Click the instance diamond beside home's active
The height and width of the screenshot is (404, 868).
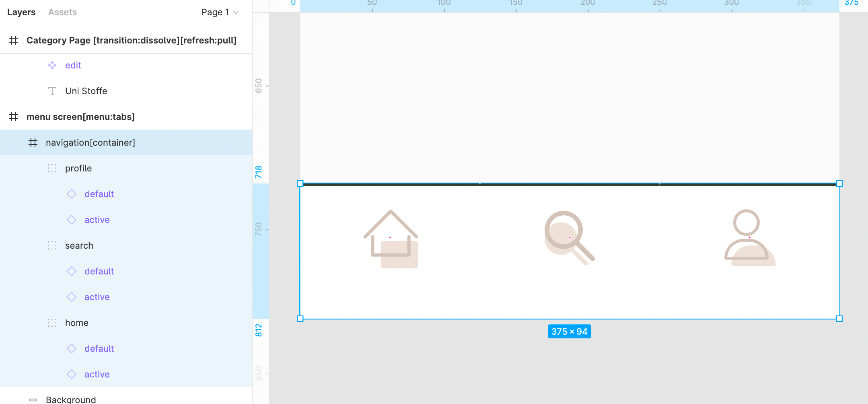click(72, 374)
